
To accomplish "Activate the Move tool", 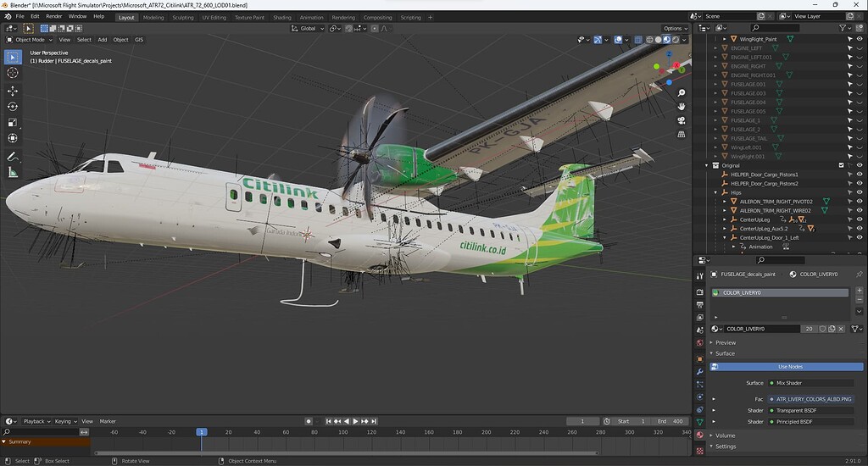I will point(13,91).
